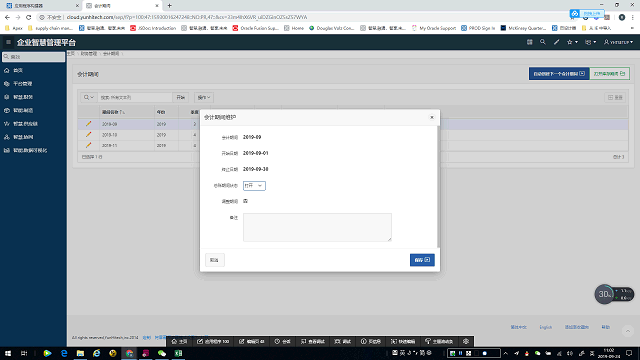Edit the 2019-09 row with the pencil icon
Screen dimensions: 640x360
[x=88, y=124]
